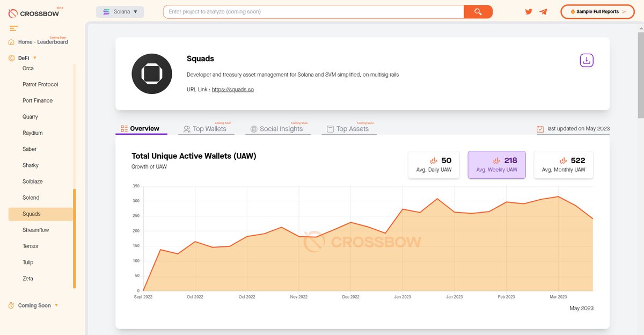Switch to the Social Insights tab

(277, 129)
